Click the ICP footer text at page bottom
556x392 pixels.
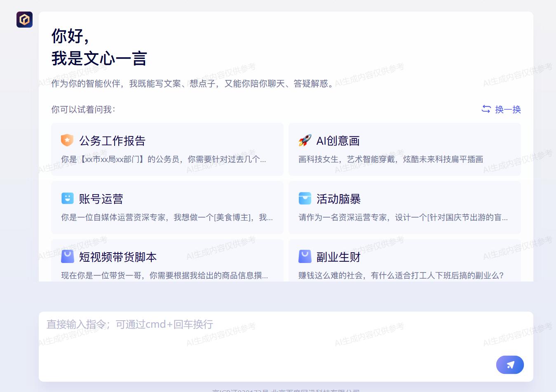pyautogui.click(x=286, y=390)
